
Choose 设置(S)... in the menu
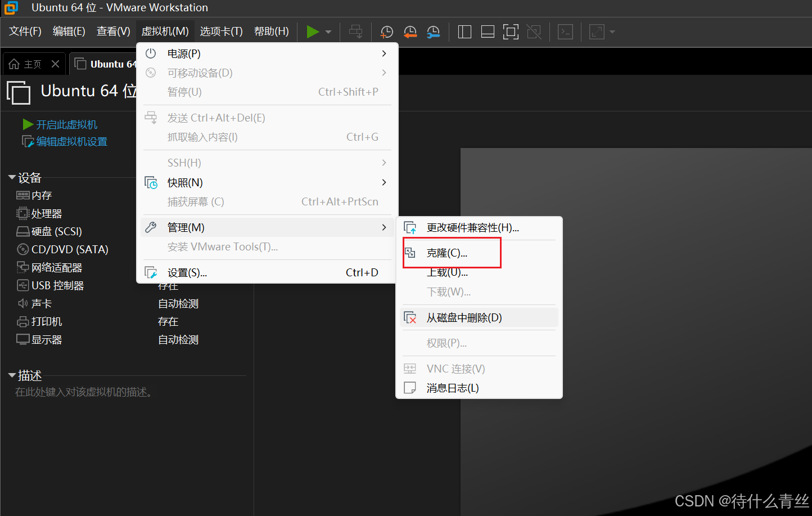pos(267,272)
